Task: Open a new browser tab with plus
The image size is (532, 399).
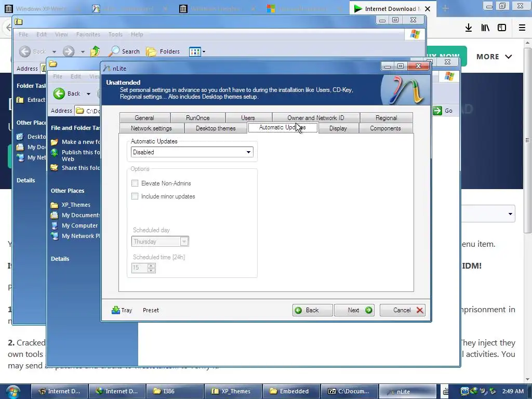Action: (x=445, y=9)
